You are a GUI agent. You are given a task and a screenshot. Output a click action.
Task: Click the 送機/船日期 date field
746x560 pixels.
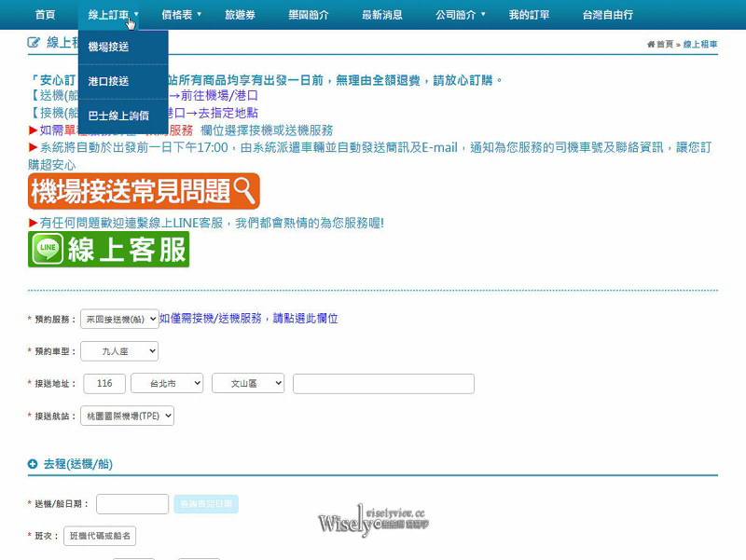click(x=132, y=504)
